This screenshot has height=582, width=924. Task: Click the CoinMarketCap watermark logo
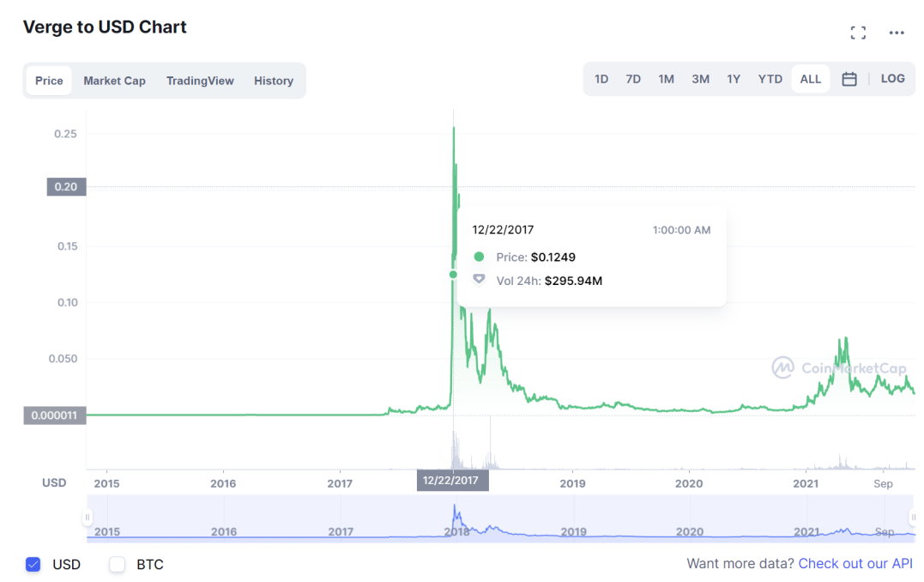[x=839, y=368]
